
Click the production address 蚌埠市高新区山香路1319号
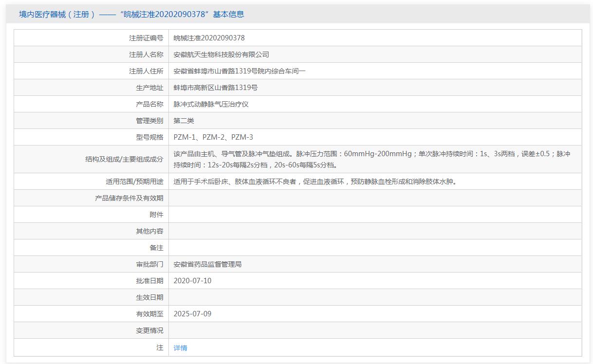[216, 88]
